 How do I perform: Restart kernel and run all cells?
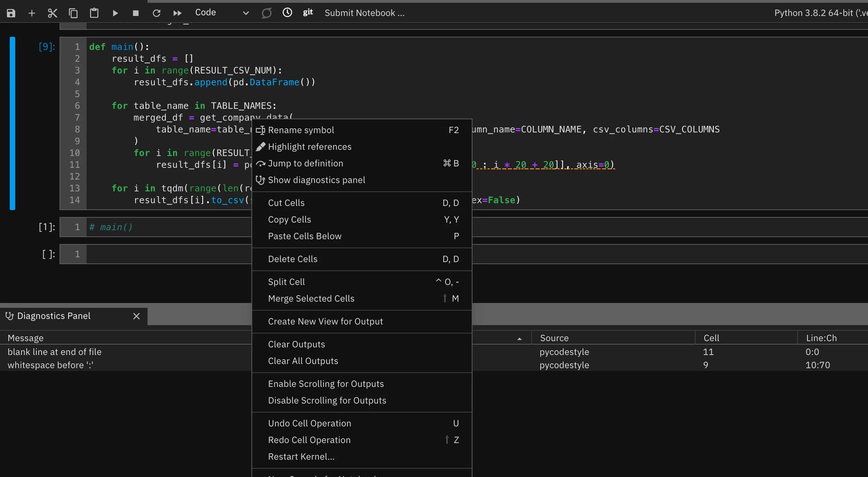click(x=177, y=13)
